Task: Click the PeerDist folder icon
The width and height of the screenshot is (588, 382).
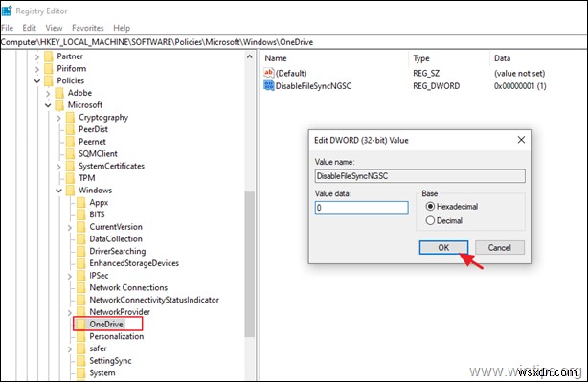Action: (x=71, y=129)
